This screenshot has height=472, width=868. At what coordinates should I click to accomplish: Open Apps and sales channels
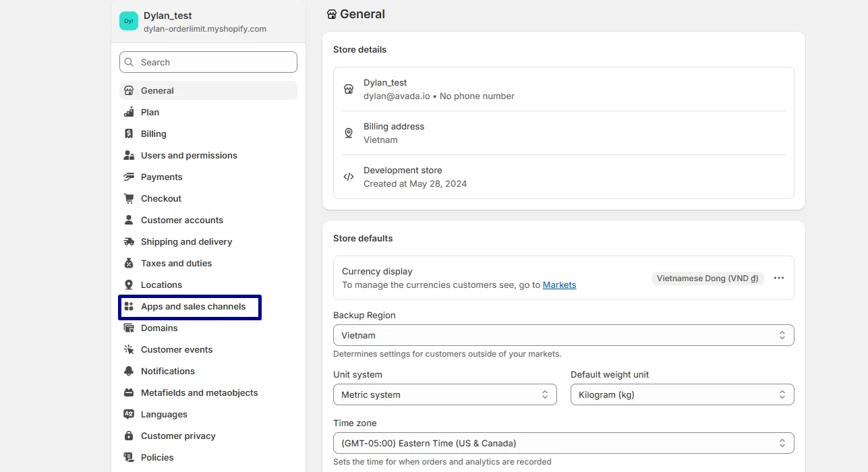208,306
